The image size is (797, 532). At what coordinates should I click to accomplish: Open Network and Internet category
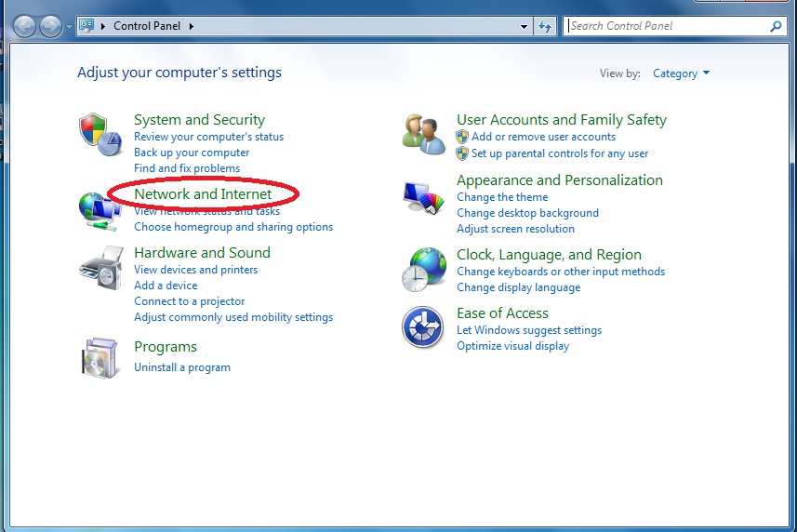pos(203,193)
